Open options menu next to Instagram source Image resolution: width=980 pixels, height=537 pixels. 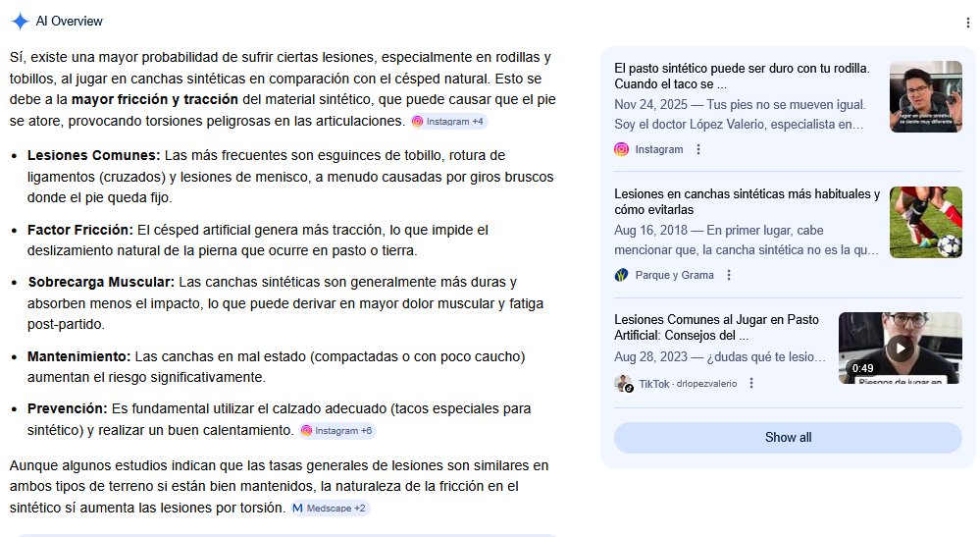[698, 149]
